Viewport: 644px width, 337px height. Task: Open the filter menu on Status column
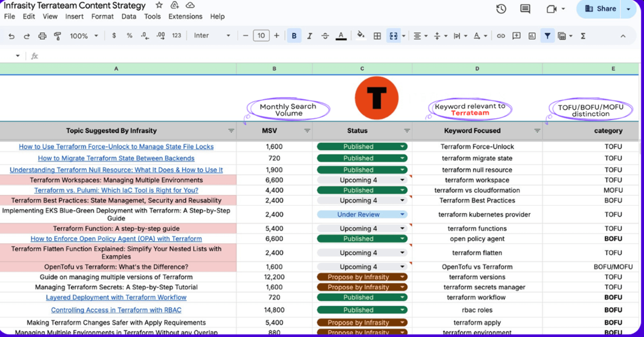[x=407, y=131]
